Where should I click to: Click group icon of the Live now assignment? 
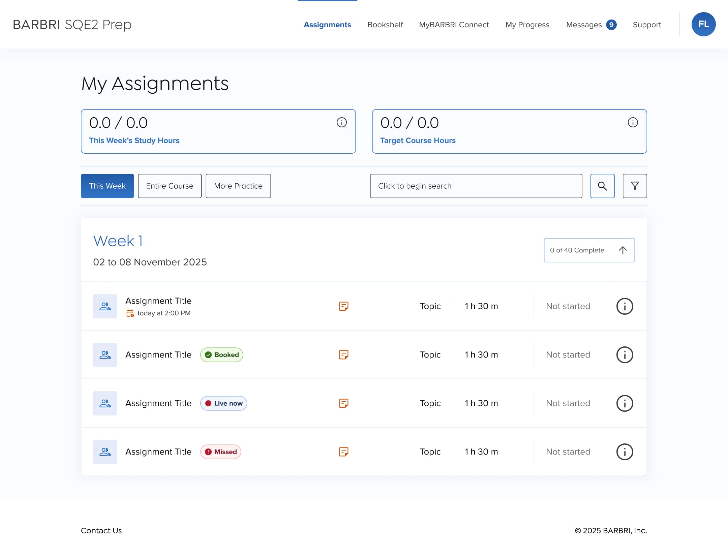pyautogui.click(x=105, y=403)
